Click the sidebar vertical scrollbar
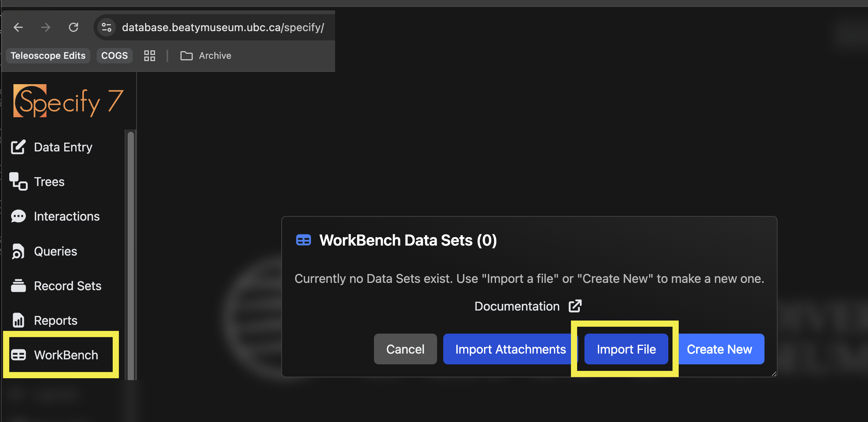 point(131,254)
